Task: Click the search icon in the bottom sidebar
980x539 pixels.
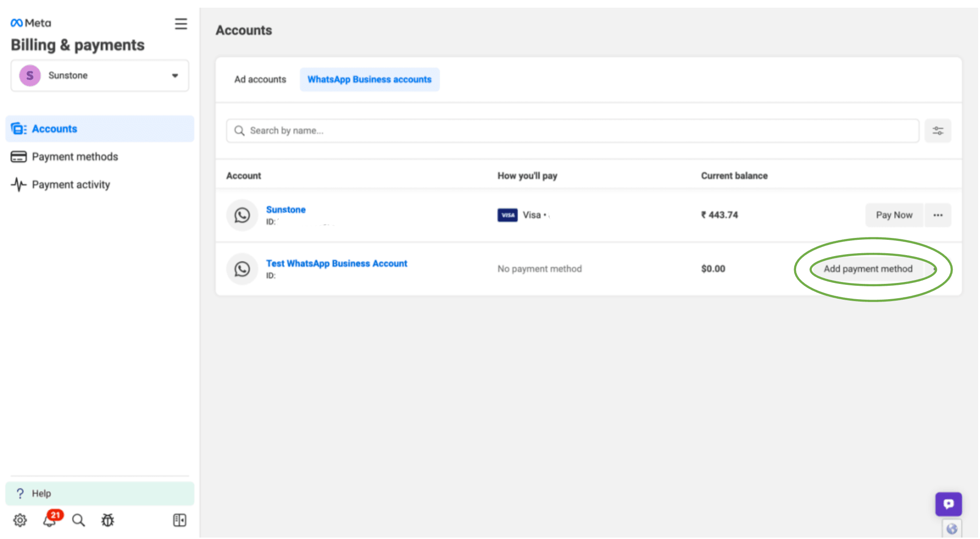Action: click(x=79, y=520)
